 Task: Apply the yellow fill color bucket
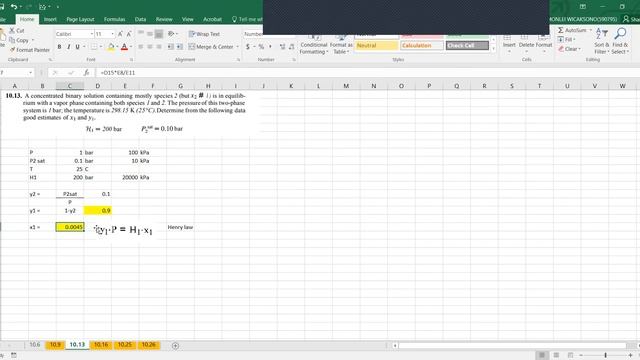111,47
